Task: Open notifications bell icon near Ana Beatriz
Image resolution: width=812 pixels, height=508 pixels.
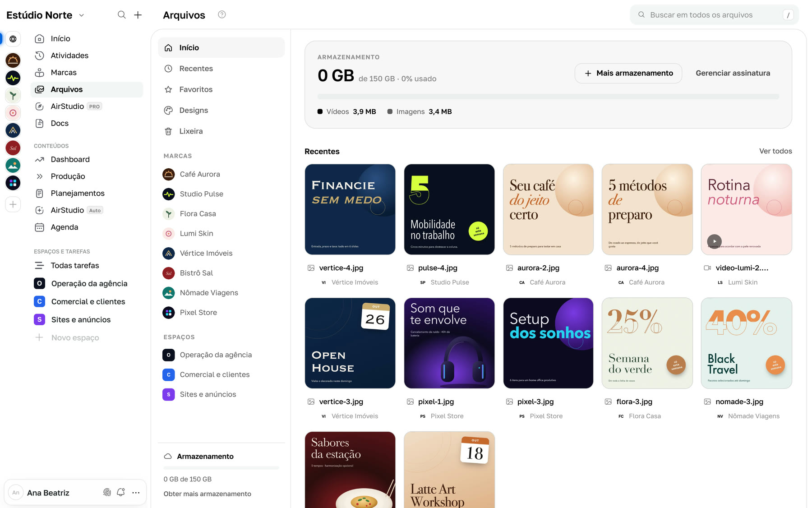Action: tap(121, 492)
